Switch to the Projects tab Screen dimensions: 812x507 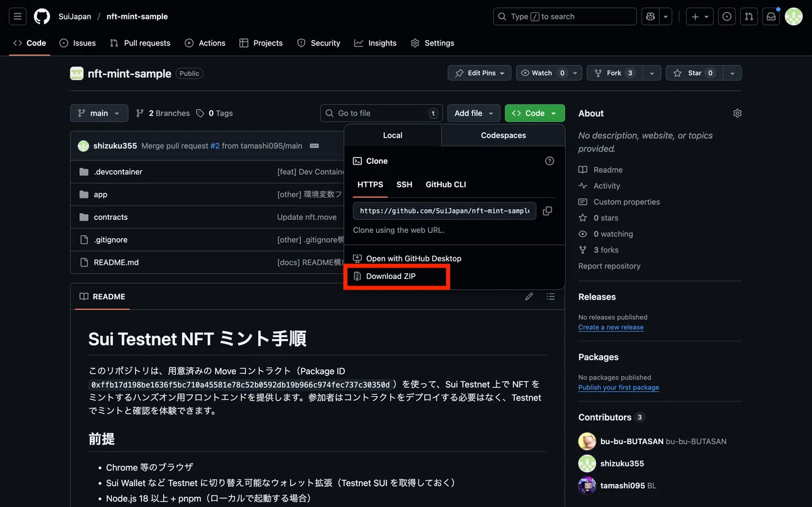[x=261, y=43]
